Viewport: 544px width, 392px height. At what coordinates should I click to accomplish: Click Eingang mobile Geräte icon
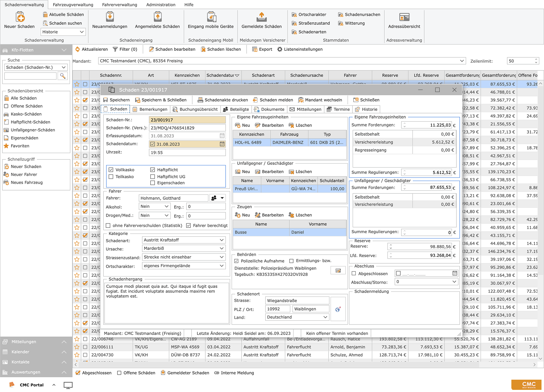pyautogui.click(x=211, y=17)
